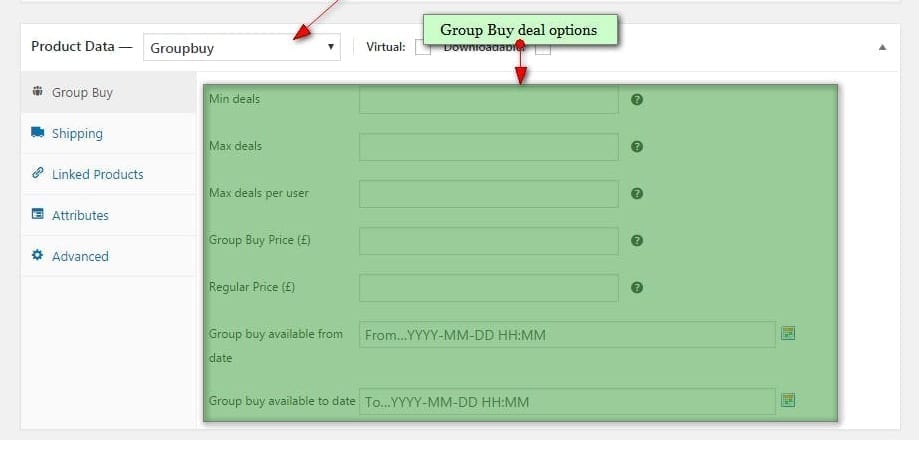Show help for Max deals per user
Image resolution: width=919 pixels, height=456 pixels.
tap(637, 193)
